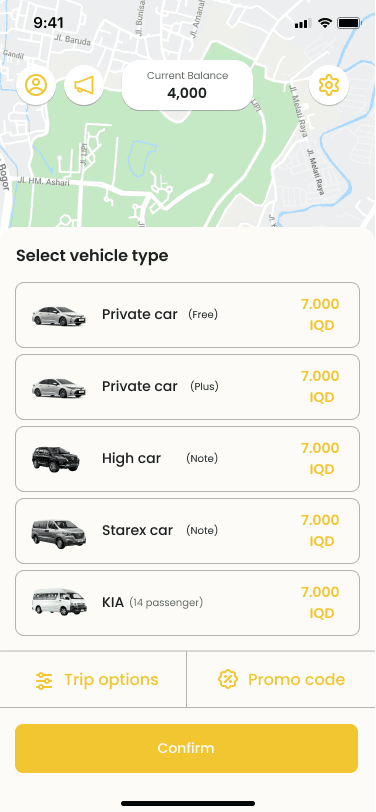Choose Starex car (Note) vehicle

pyautogui.click(x=187, y=531)
